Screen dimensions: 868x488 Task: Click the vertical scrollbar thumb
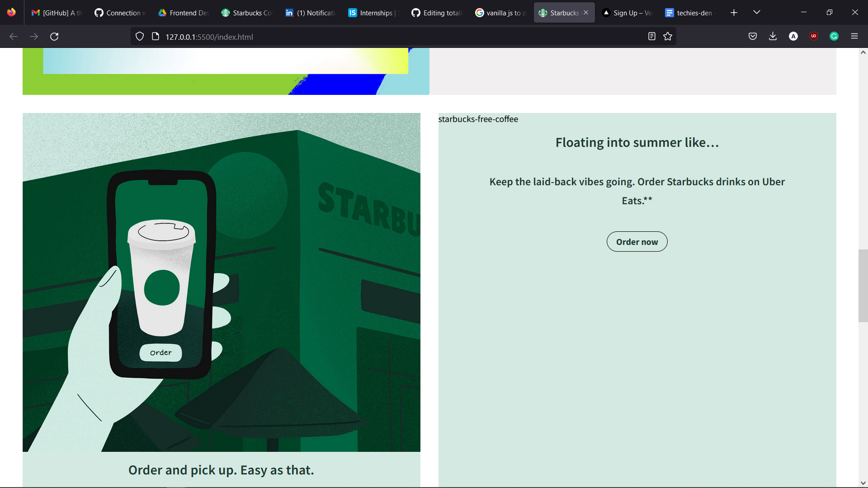tap(863, 286)
